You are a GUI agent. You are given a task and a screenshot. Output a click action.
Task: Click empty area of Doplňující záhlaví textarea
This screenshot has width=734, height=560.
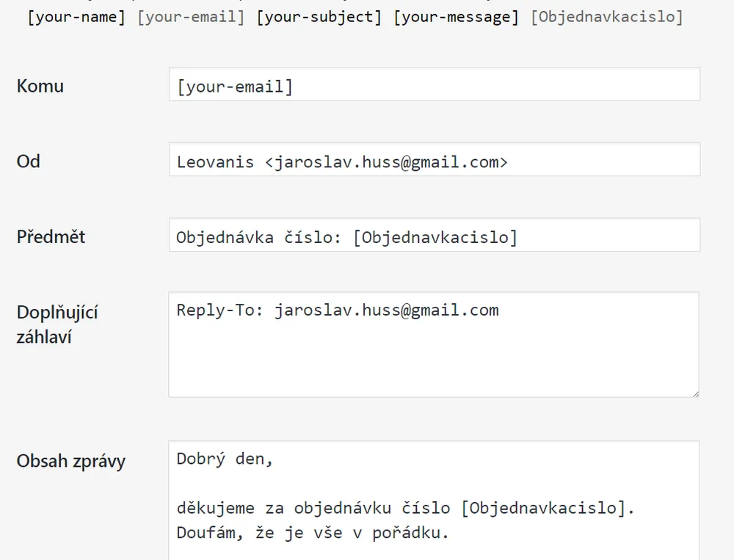point(433,360)
